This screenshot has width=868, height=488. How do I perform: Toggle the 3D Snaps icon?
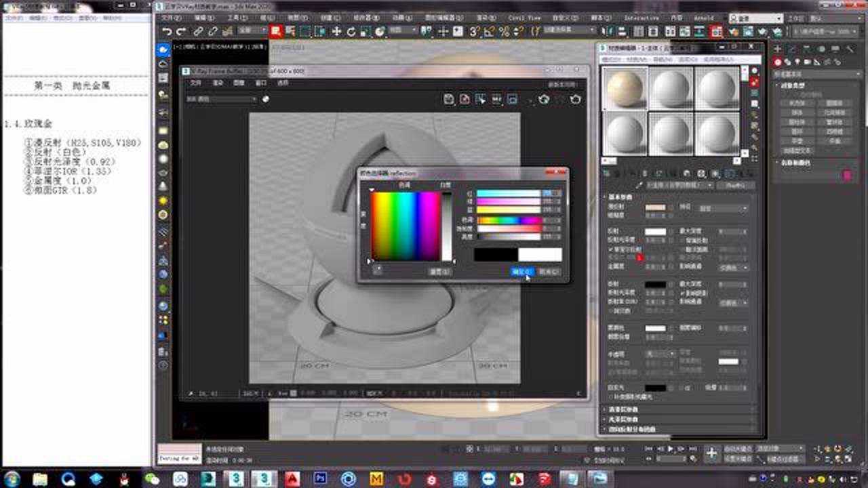coord(474,31)
